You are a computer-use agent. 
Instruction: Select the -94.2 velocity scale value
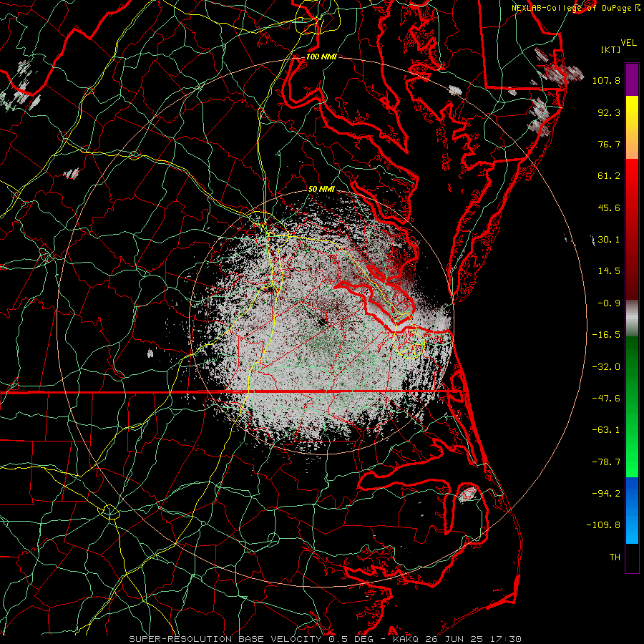606,493
